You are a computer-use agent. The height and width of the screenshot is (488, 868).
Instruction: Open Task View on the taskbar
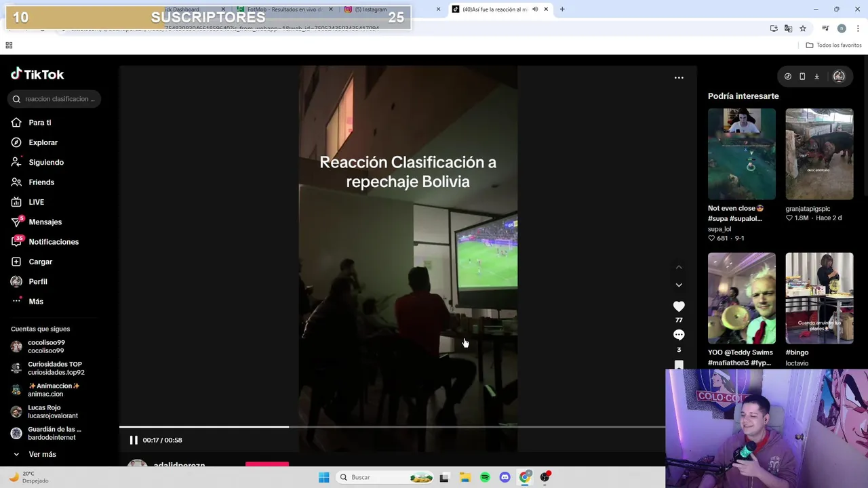[x=444, y=477]
